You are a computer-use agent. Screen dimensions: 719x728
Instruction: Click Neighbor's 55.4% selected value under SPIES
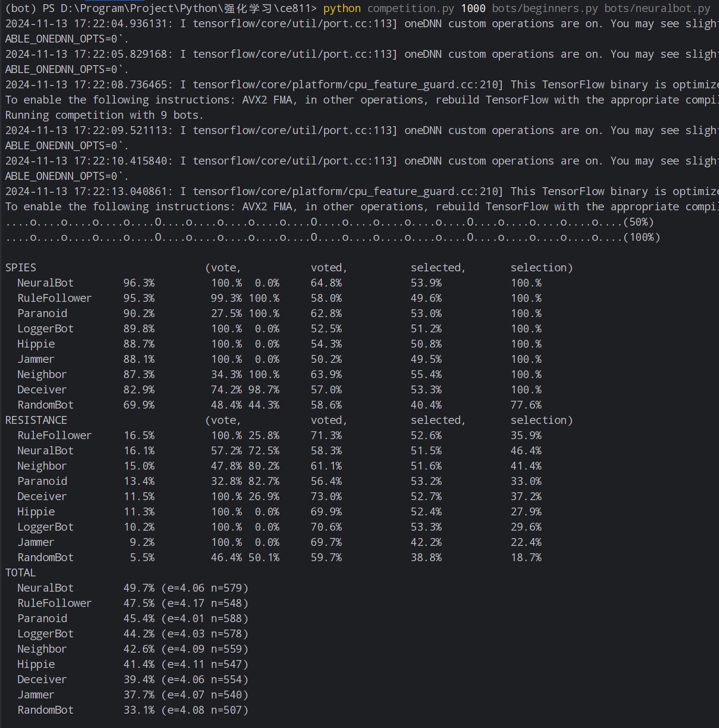(x=426, y=374)
